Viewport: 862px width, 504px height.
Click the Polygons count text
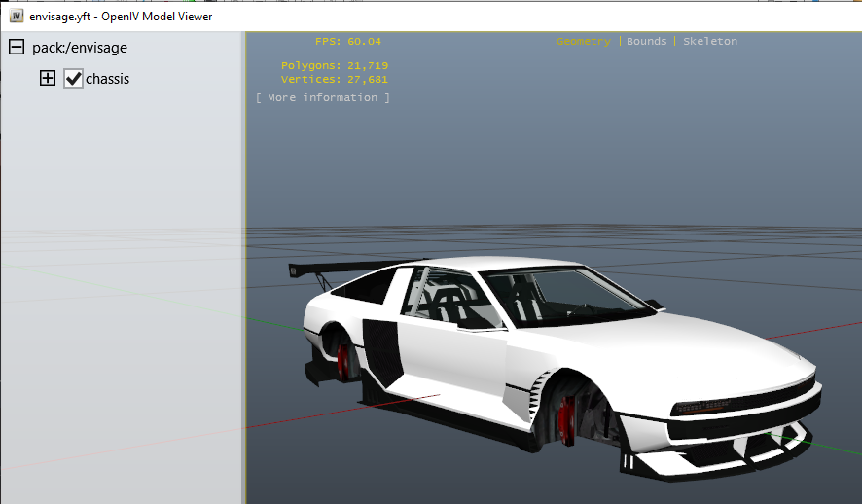point(334,65)
